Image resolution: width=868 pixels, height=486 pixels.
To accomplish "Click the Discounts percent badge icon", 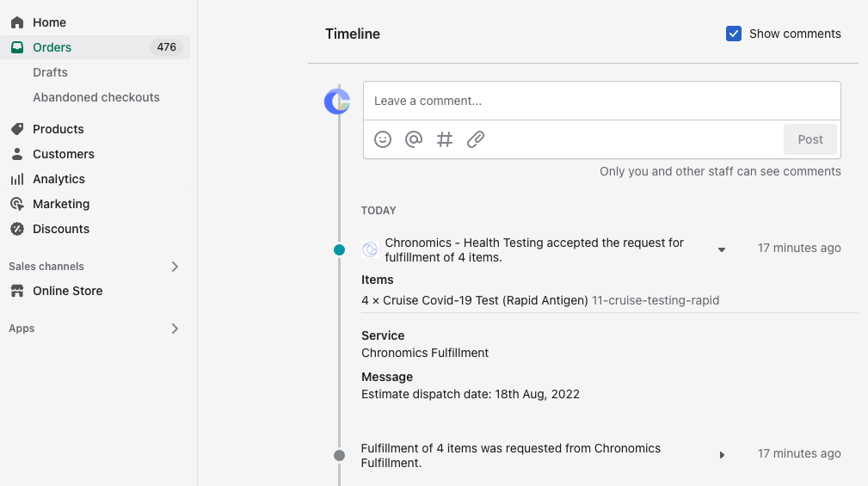I will coord(17,229).
